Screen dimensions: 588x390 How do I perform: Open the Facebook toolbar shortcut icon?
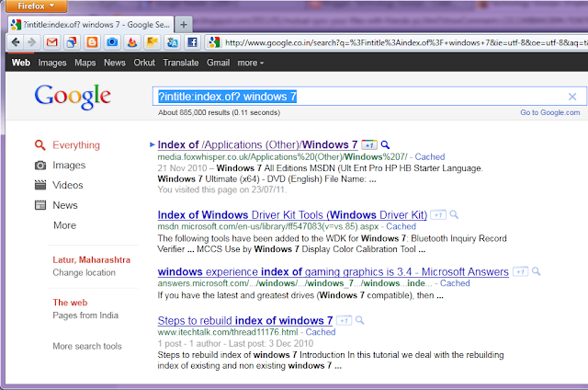pyautogui.click(x=192, y=42)
